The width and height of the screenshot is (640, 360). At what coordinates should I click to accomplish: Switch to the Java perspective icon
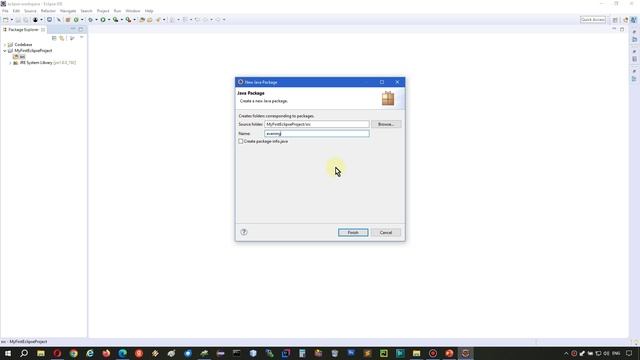pos(633,20)
